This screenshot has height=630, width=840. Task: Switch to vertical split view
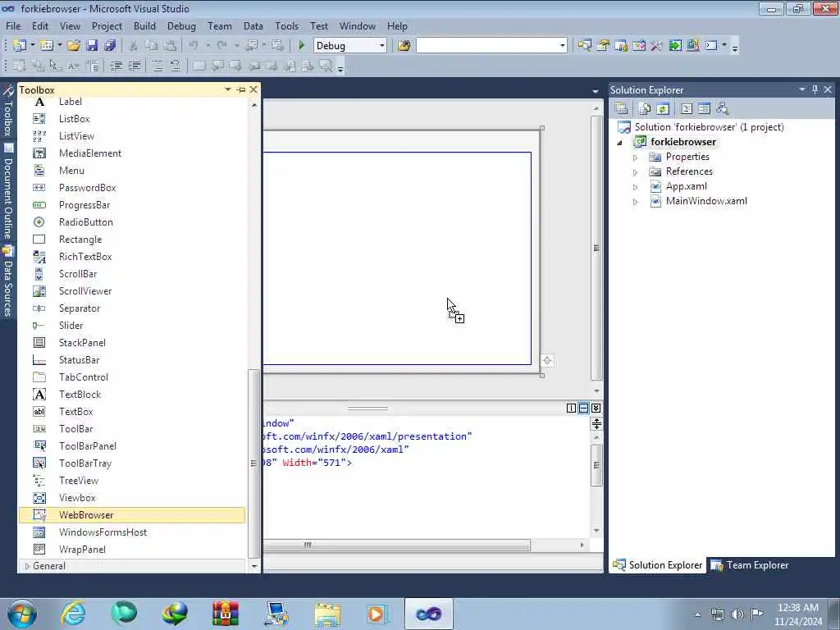tap(571, 409)
